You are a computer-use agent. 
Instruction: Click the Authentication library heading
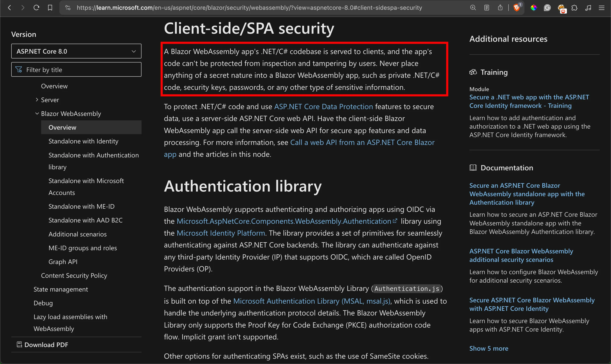tap(243, 186)
